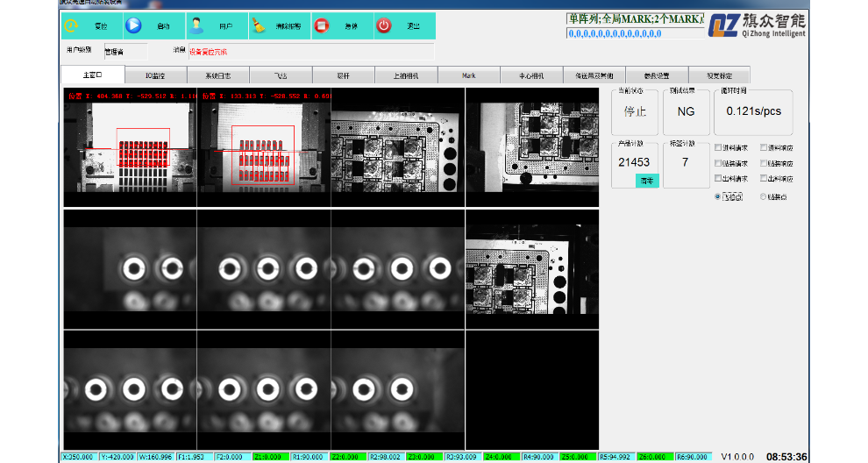The image size is (868, 463).
Task: Click the 用户级别 input field
Action: click(125, 52)
